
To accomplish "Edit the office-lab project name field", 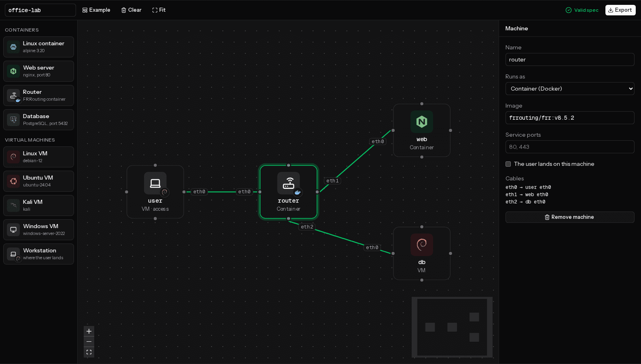I will [40, 10].
